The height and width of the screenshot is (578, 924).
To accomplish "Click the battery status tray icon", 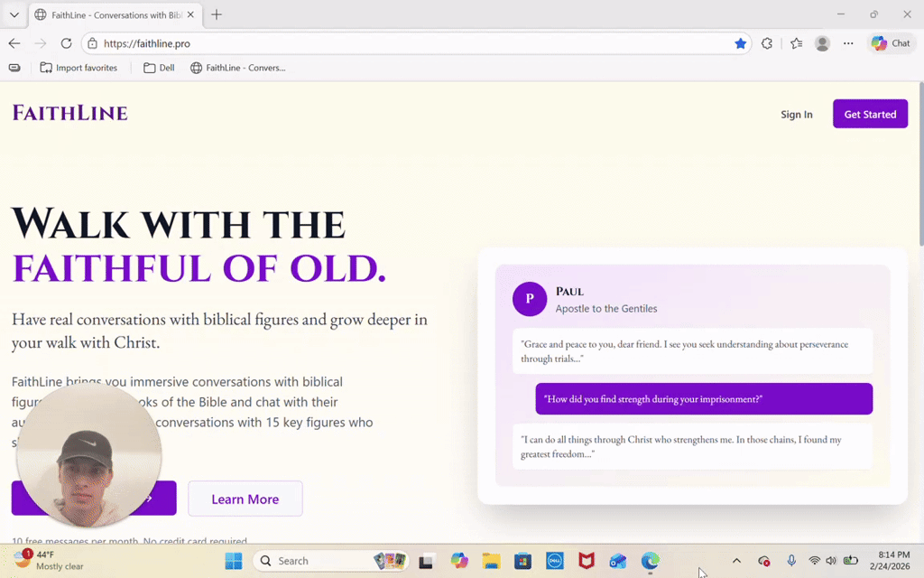I will [850, 561].
